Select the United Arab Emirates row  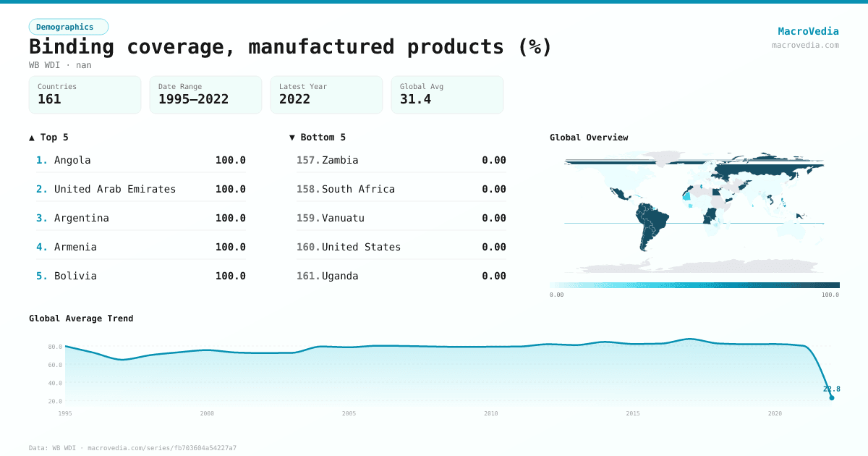(115, 189)
